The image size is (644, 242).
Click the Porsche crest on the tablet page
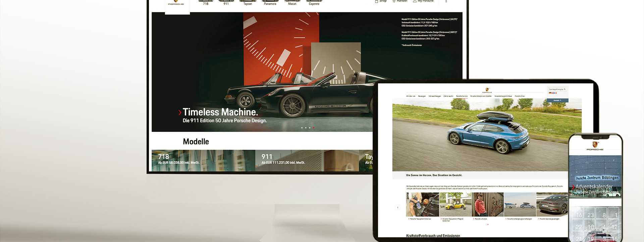pyautogui.click(x=487, y=90)
